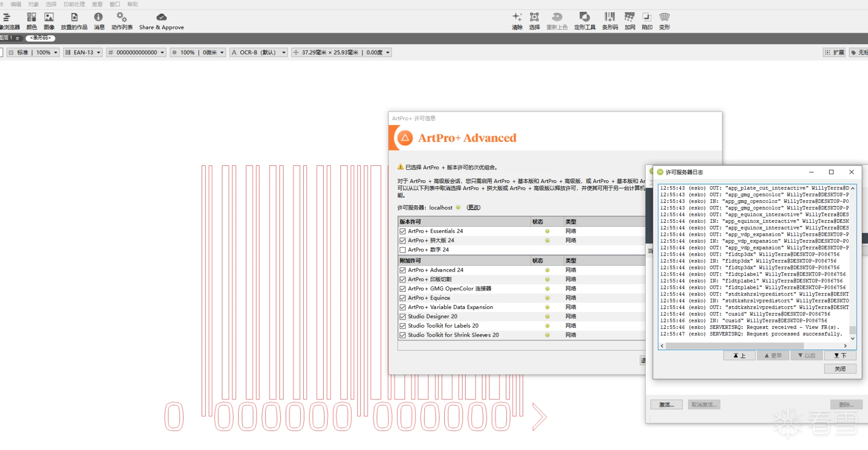Toggle the ArtPro+ Advanced 24 checkbox
Viewport: 868px width, 450px height.
402,270
